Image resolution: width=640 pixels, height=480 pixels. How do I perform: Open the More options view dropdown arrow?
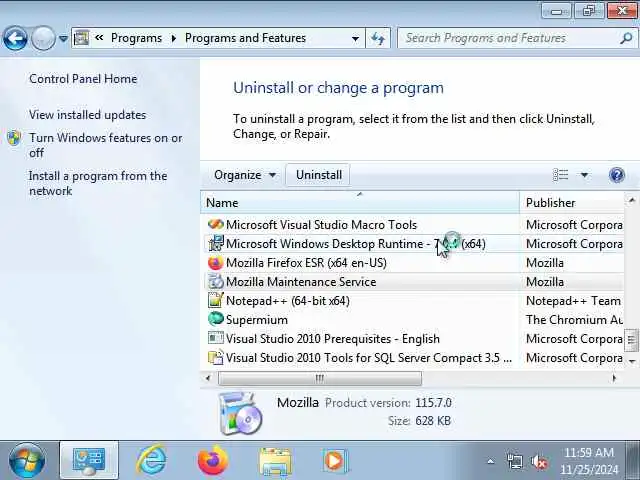click(x=584, y=175)
